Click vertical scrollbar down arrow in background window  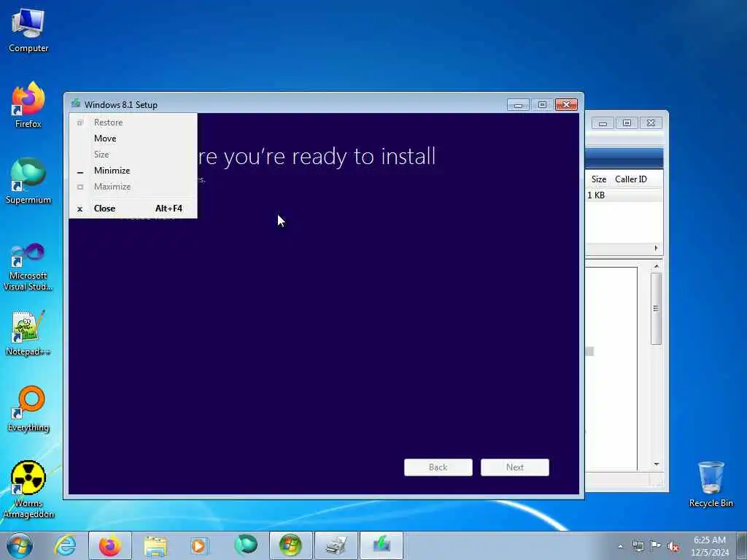[x=657, y=464]
